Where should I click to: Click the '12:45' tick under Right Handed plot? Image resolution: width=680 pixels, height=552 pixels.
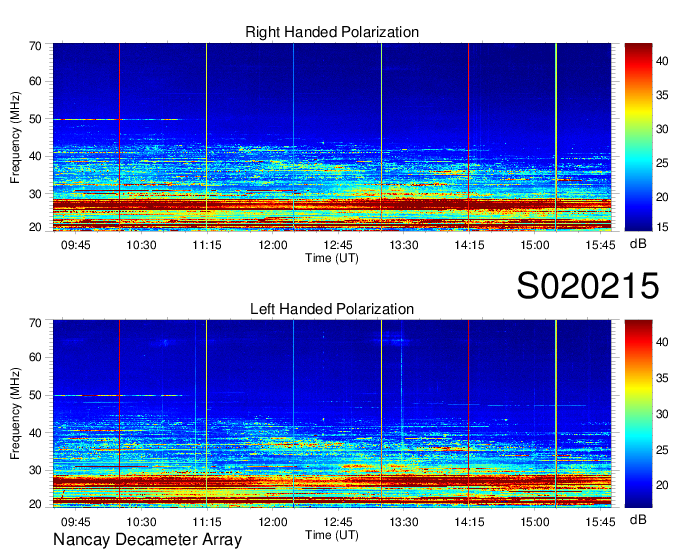(x=338, y=245)
